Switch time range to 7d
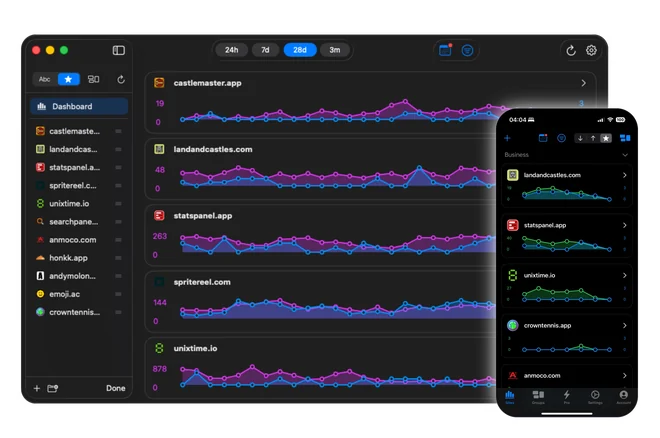The height and width of the screenshot is (438, 660). coord(265,50)
